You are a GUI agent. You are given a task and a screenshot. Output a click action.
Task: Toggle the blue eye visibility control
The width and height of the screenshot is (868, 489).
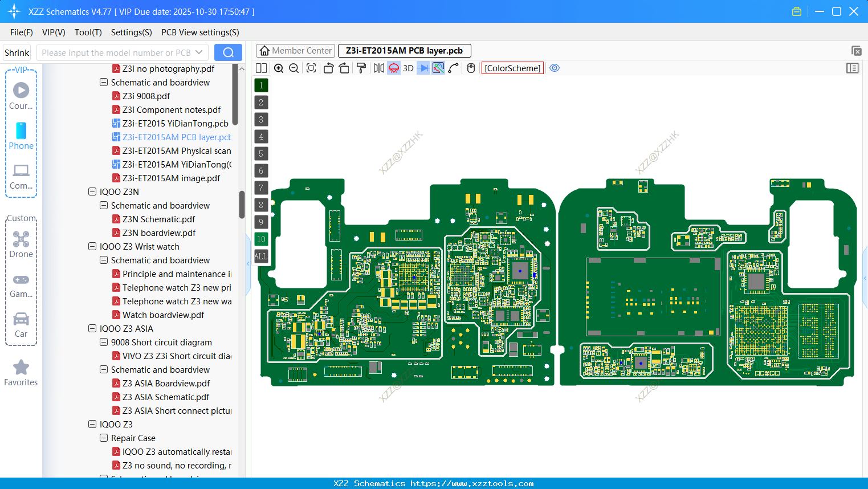[x=555, y=68]
